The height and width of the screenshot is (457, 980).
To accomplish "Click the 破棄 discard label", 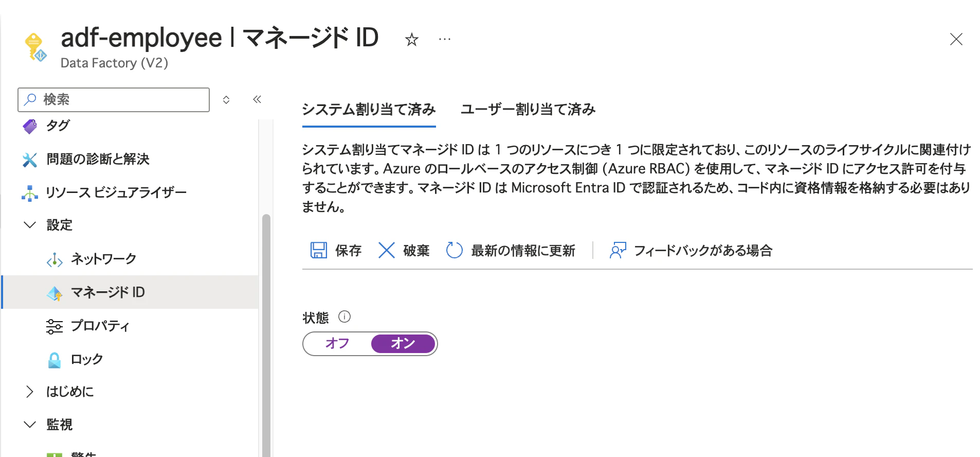I will (x=416, y=251).
